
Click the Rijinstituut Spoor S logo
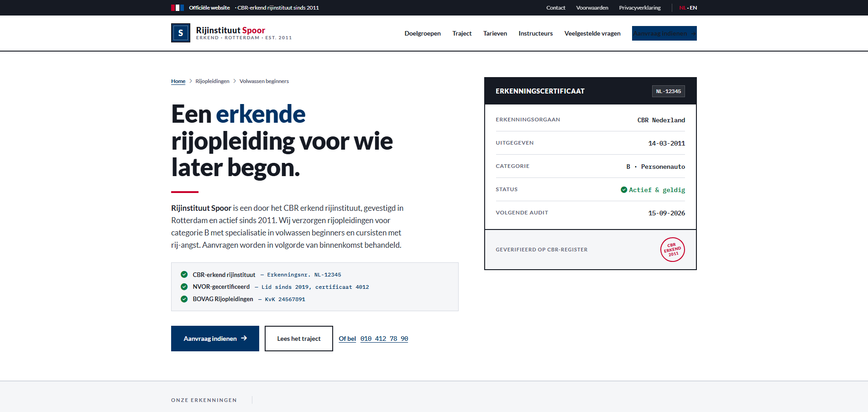click(181, 33)
